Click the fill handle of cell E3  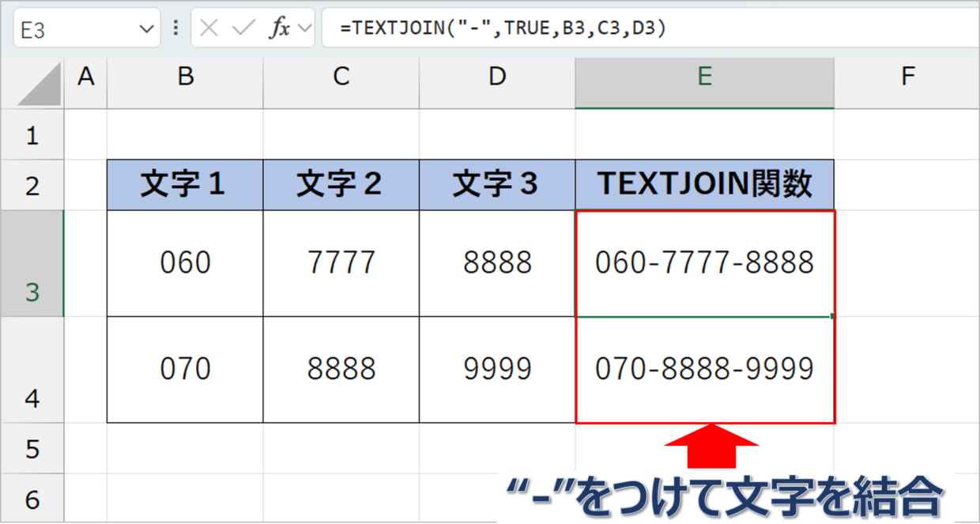pyautogui.click(x=834, y=316)
